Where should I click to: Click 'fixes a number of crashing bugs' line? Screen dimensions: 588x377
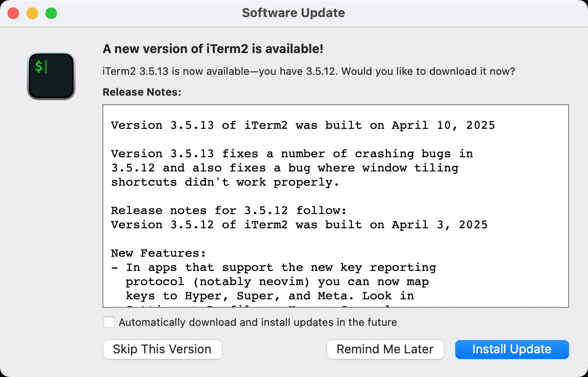(x=292, y=154)
